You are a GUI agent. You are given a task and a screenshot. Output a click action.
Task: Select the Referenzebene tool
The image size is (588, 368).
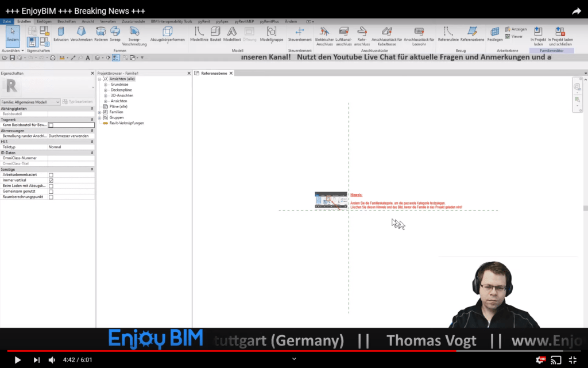pos(472,34)
